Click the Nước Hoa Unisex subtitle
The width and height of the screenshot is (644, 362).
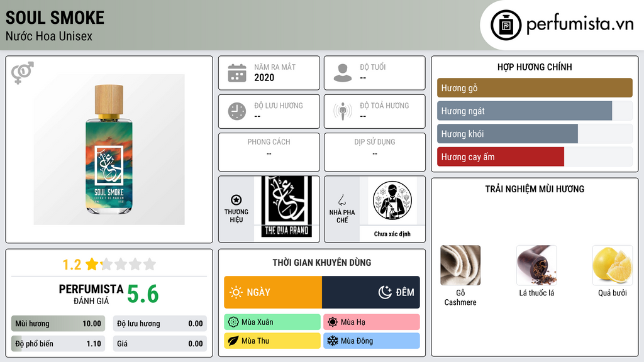click(49, 36)
